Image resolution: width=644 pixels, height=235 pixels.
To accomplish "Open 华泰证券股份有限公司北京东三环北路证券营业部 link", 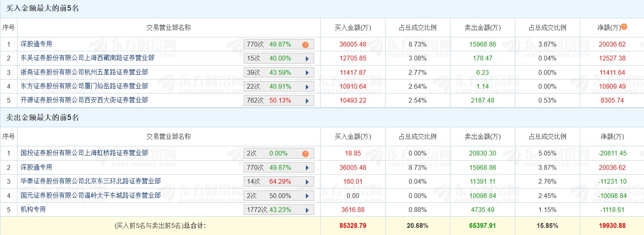I will pos(91,181).
